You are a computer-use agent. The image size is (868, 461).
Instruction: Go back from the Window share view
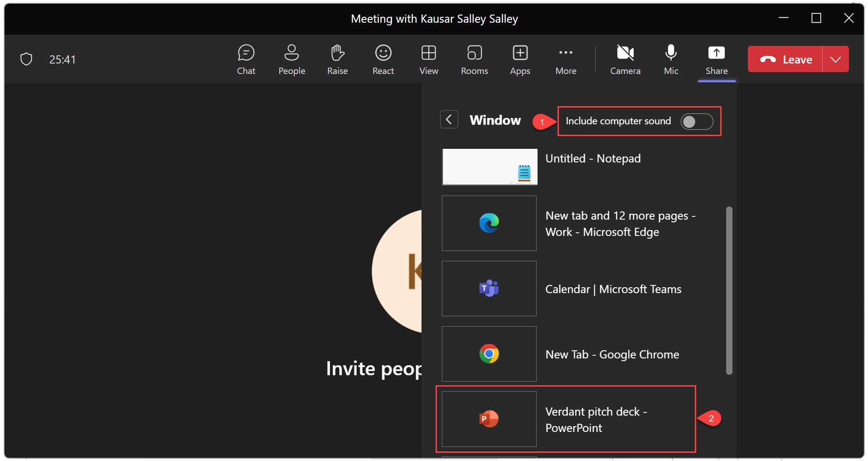tap(449, 119)
